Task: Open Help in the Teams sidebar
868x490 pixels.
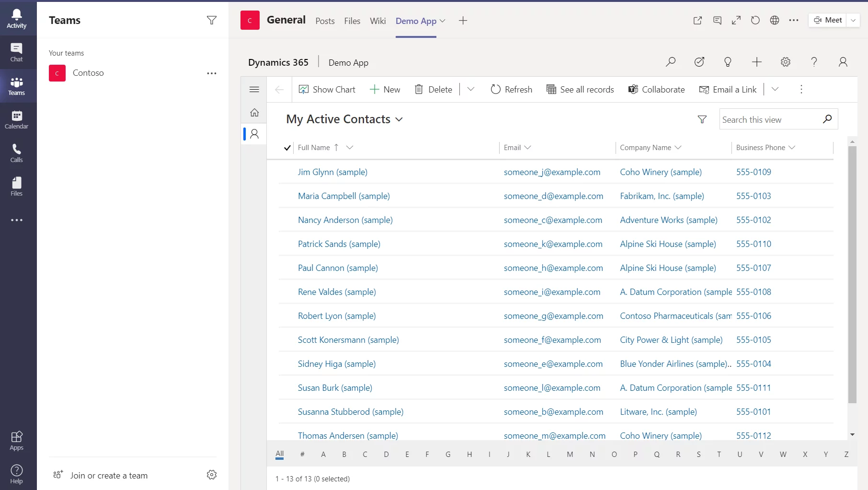Action: 17,474
